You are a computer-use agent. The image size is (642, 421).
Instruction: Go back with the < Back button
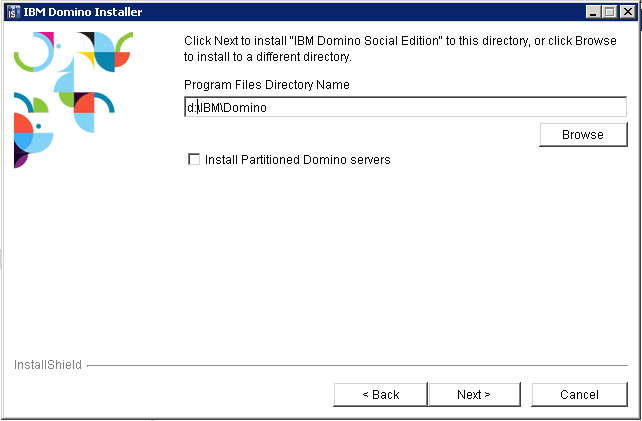click(380, 394)
